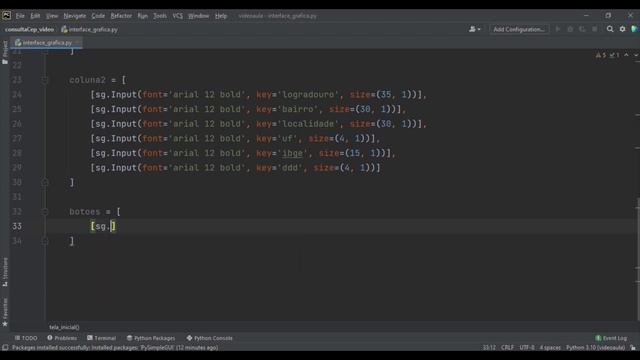640x360 pixels.
Task: Change UTF-8 file encoding setting
Action: [527, 348]
